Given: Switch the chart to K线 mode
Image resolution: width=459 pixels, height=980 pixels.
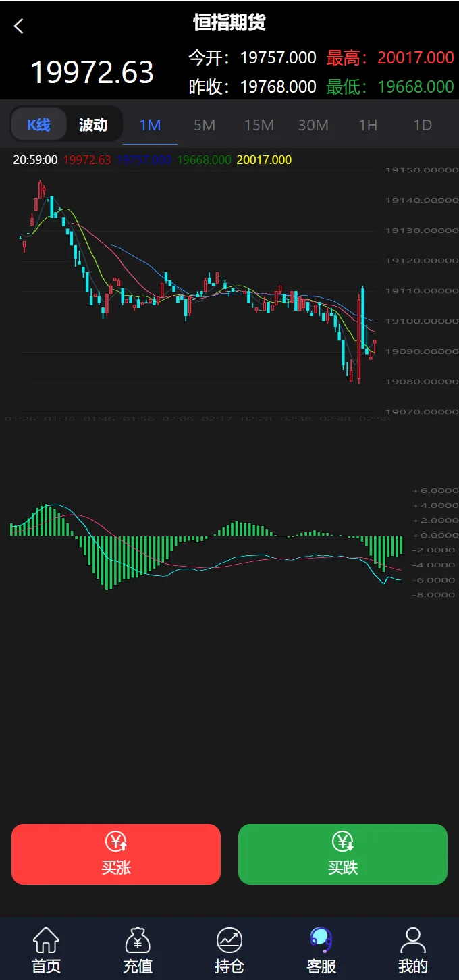Looking at the screenshot, I should click(x=39, y=125).
